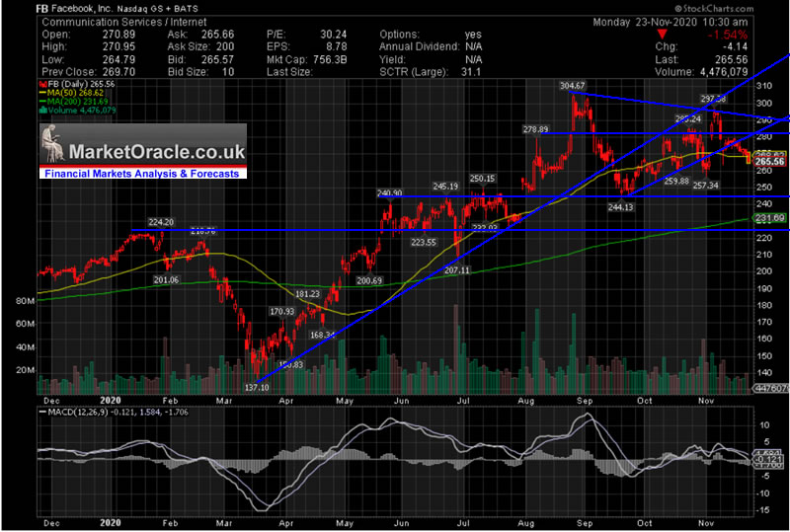Image resolution: width=790 pixels, height=532 pixels.
Task: Click the SCTR (Large) value 31.1
Action: pos(472,72)
